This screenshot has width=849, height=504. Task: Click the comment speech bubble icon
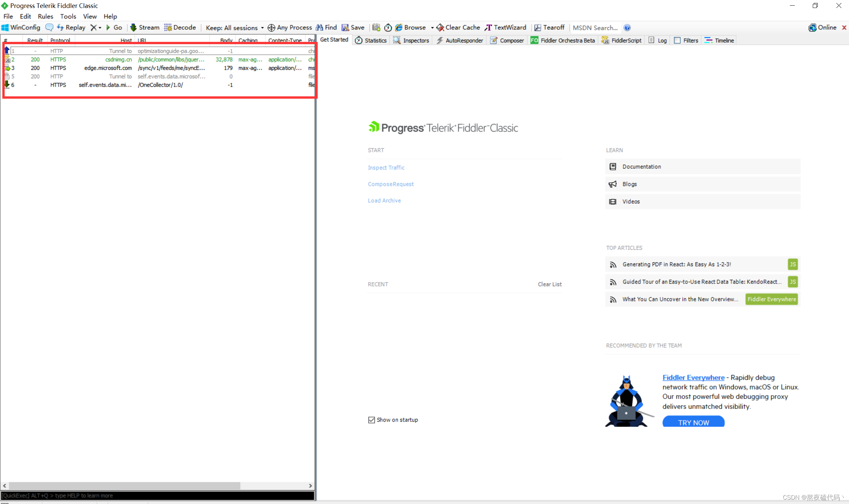pos(49,28)
